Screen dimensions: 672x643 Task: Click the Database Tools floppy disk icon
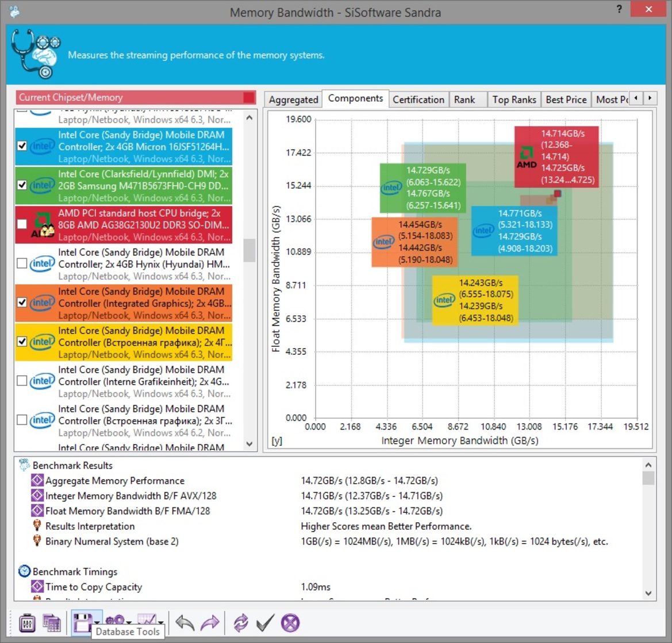(82, 622)
